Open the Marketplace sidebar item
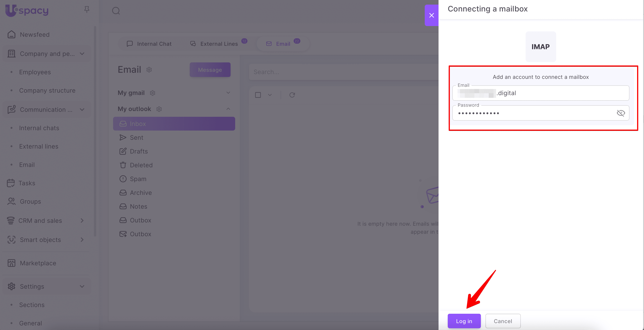This screenshot has width=644, height=330. tap(38, 263)
